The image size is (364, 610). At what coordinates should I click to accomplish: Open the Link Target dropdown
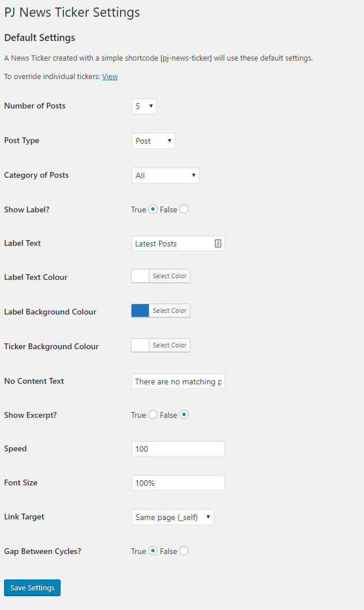(172, 517)
